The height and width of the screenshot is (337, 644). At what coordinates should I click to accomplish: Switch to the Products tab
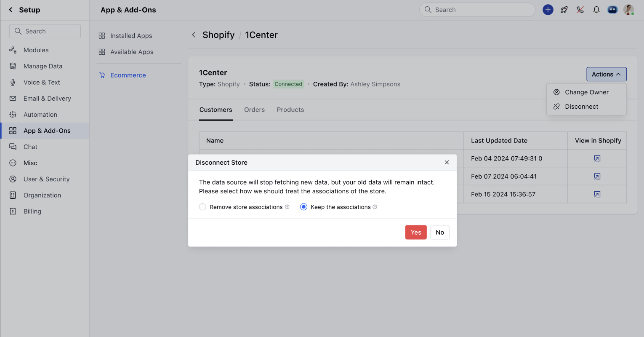(290, 110)
